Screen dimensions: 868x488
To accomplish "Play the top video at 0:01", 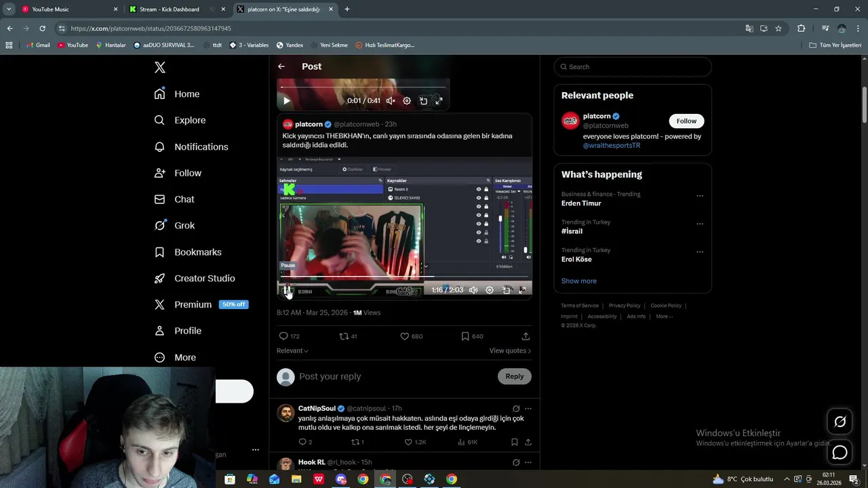I will point(286,100).
